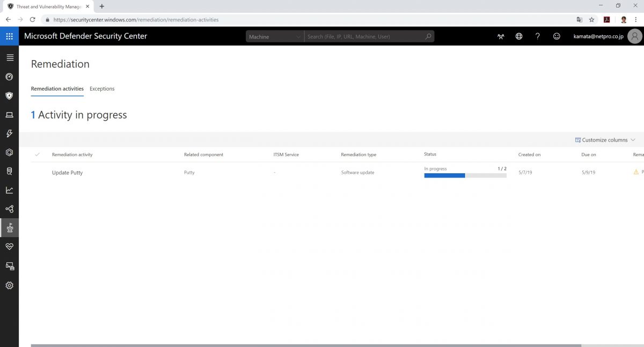Viewport: 644px width, 347px height.
Task: Focus the search field for File, IP, URL
Action: (x=365, y=36)
